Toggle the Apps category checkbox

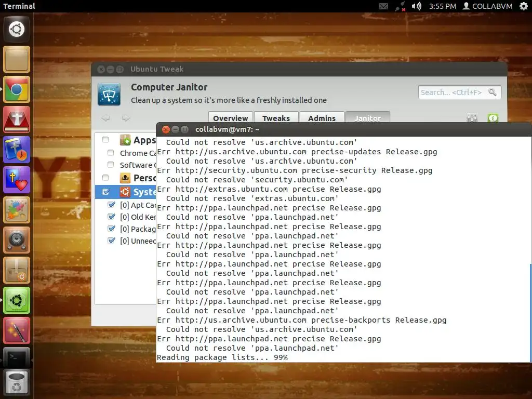(105, 140)
